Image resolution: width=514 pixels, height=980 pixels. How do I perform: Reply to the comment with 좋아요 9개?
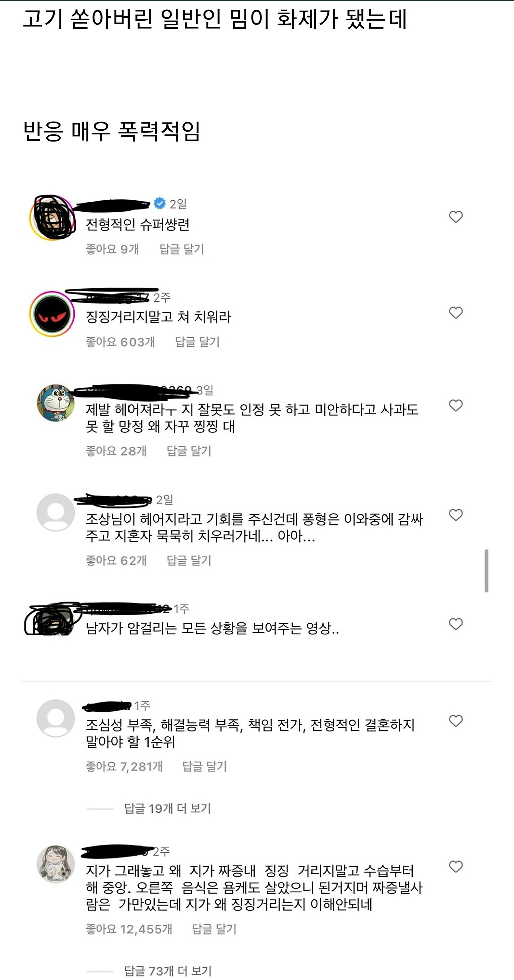pyautogui.click(x=182, y=249)
